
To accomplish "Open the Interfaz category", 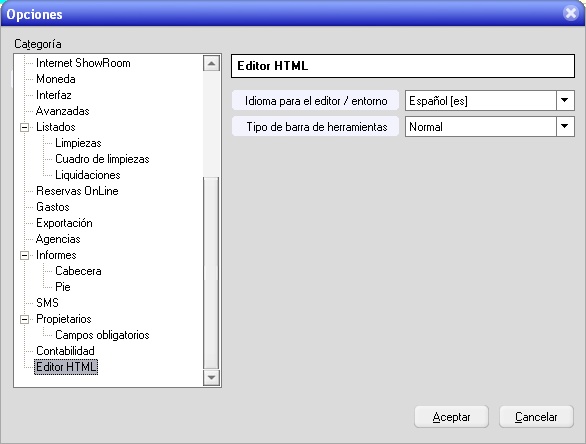I will 53,95.
